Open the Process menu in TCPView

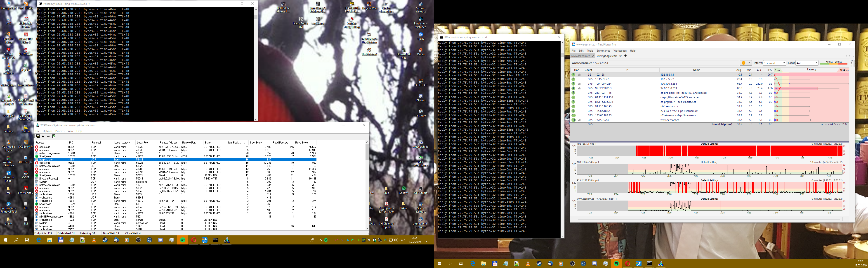point(60,131)
